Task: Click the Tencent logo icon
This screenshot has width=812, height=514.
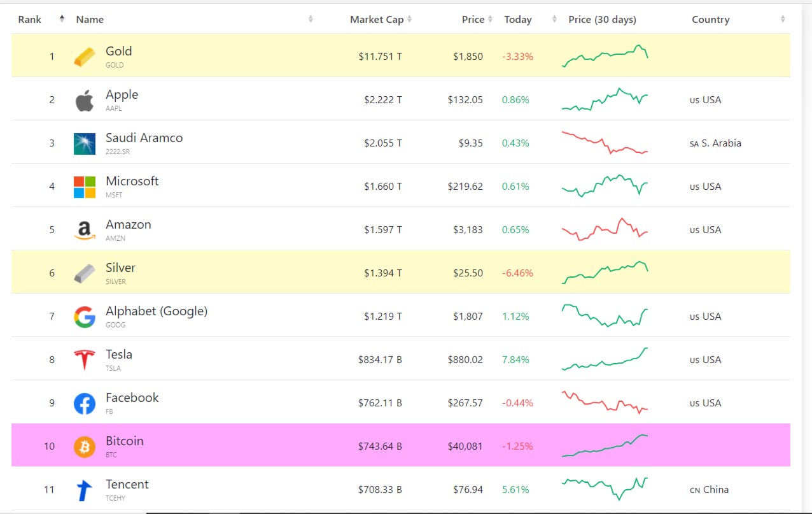Action: click(x=85, y=490)
